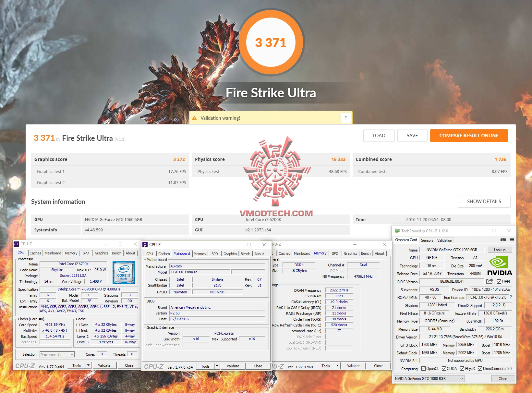Click the Model field Z170 OC Formula
532x393 pixels.
(200, 272)
